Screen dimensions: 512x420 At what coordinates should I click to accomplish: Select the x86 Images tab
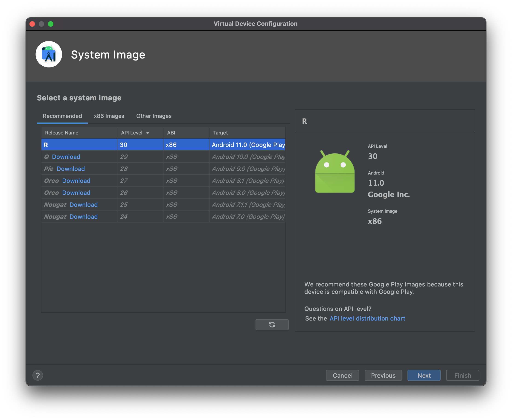[x=109, y=116]
